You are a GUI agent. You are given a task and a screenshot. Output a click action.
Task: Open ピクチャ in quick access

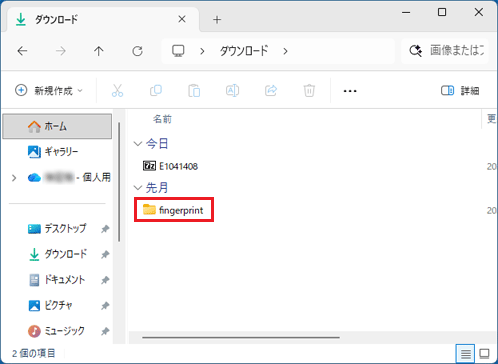pos(50,305)
